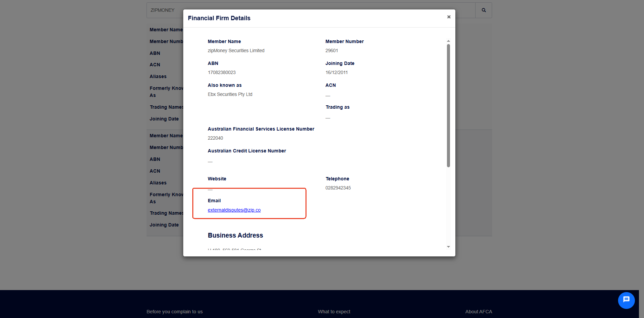The image size is (644, 318).
Task: Open the live chat bubble icon
Action: (x=626, y=300)
